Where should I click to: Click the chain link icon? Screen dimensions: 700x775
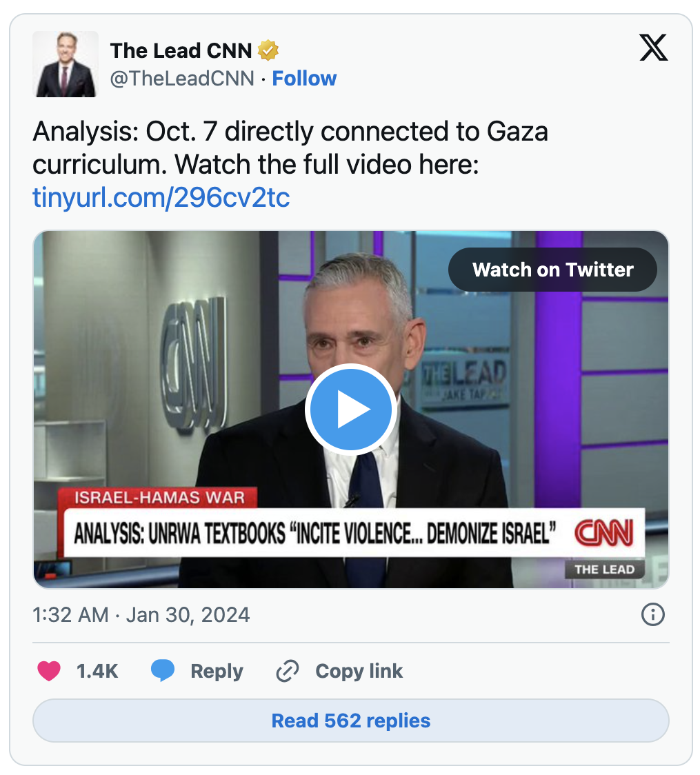pos(288,671)
